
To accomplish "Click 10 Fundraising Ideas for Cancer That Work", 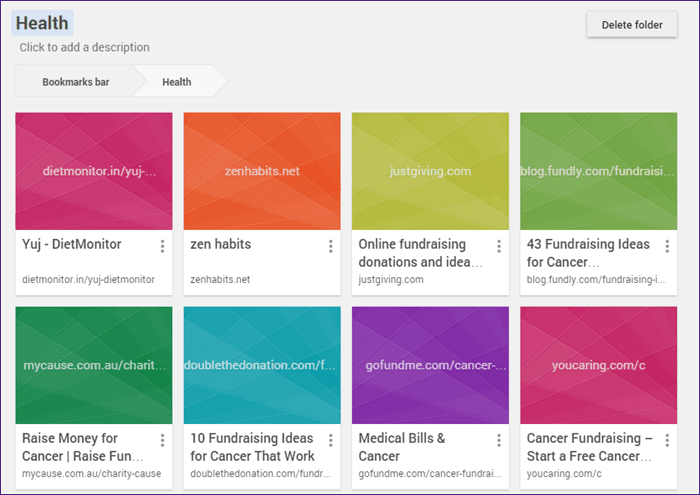I will (252, 447).
